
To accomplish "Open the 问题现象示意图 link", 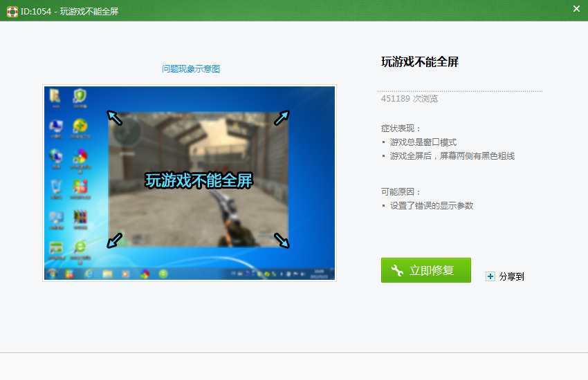I will [191, 69].
